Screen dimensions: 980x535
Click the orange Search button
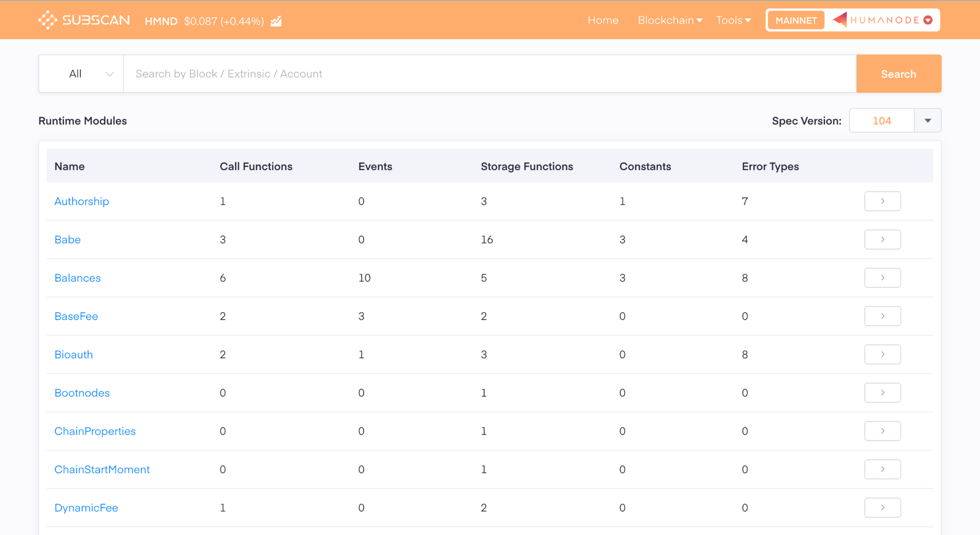(x=899, y=74)
